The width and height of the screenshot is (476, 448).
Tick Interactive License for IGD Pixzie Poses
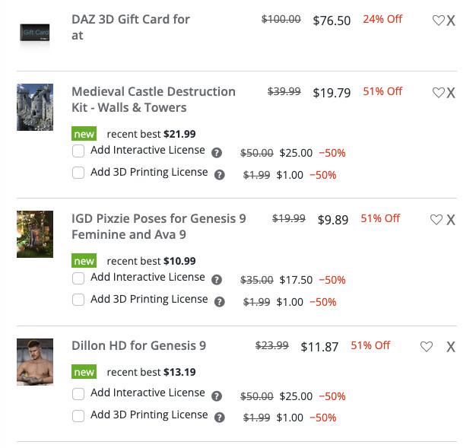(x=78, y=278)
